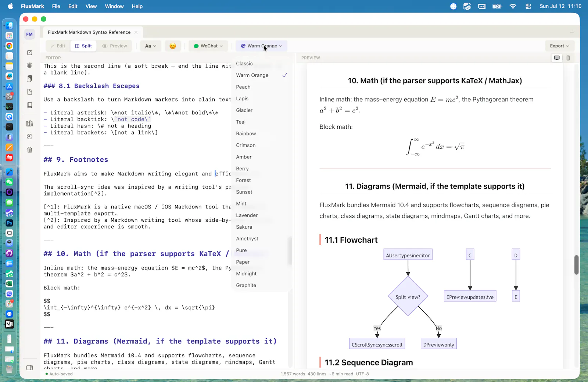This screenshot has width=588, height=382.
Task: Open the single page sidebar icon
Action: [30, 92]
